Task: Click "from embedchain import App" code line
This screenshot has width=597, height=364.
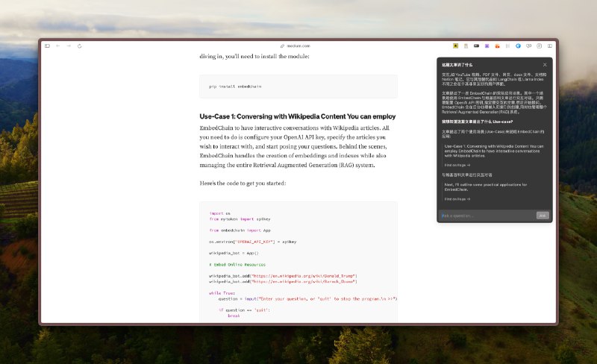Action: click(x=240, y=230)
